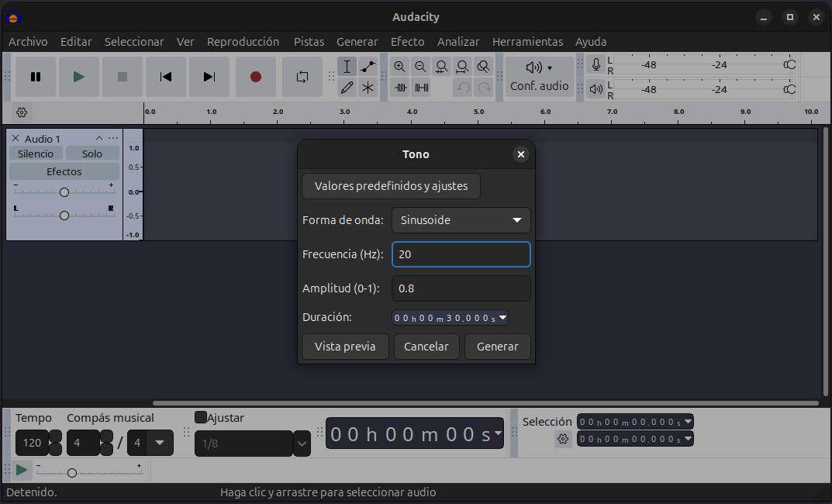Close the Tono dialog

click(521, 154)
